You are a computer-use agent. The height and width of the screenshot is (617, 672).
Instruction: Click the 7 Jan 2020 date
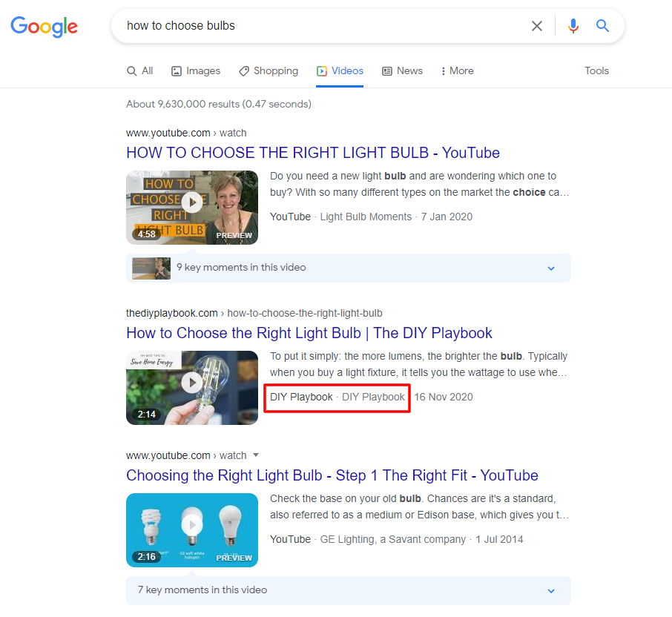click(447, 217)
